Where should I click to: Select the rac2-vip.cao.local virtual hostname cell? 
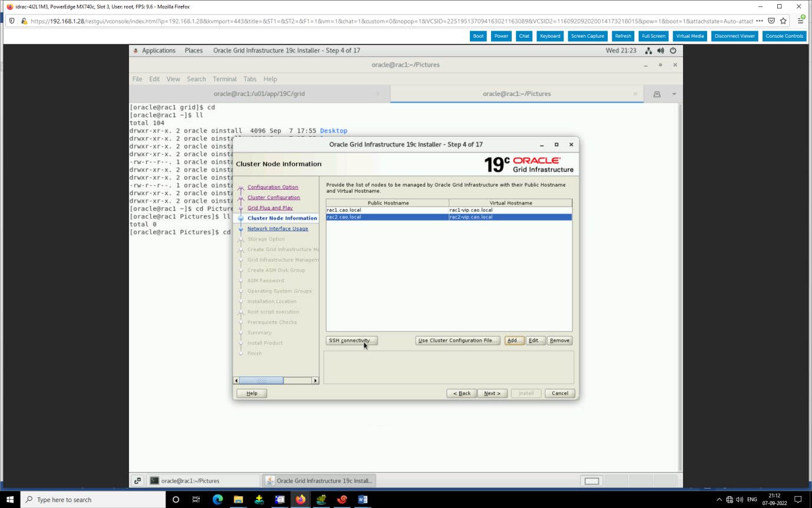pos(511,217)
